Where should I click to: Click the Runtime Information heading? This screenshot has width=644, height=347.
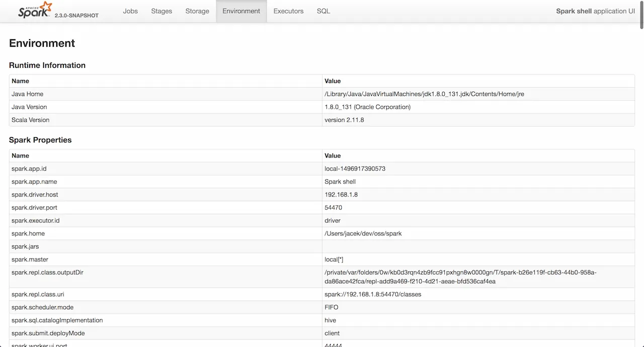click(x=47, y=65)
